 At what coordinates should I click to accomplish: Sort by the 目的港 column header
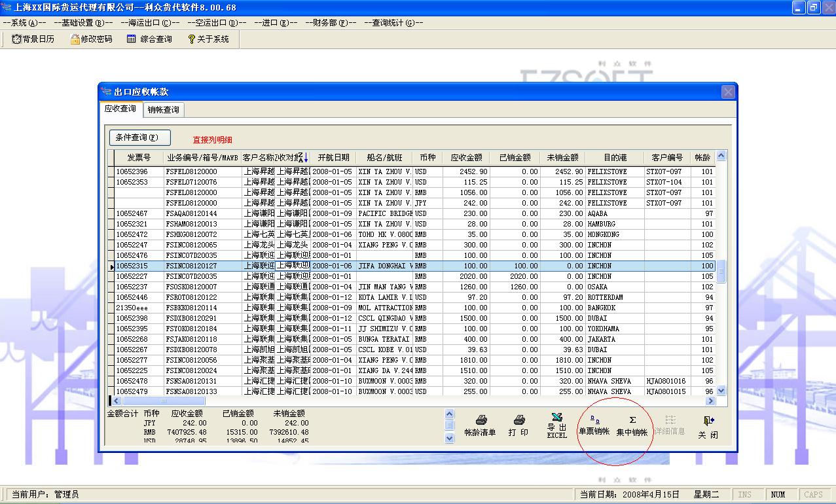tap(615, 158)
